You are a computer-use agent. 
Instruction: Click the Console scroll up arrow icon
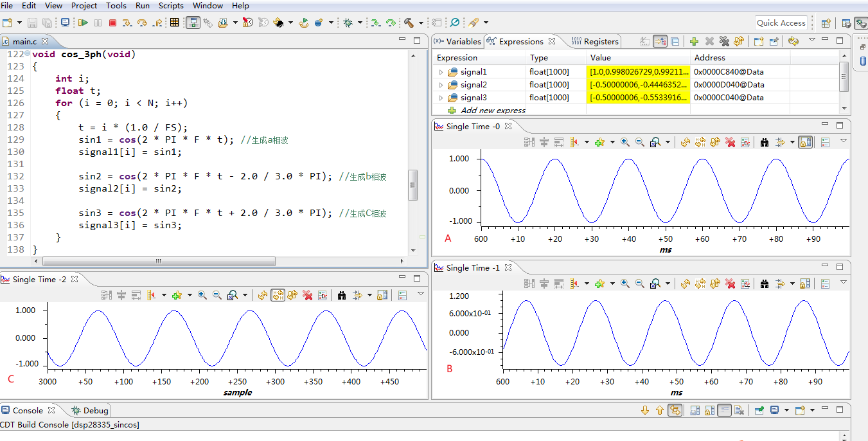(660, 410)
